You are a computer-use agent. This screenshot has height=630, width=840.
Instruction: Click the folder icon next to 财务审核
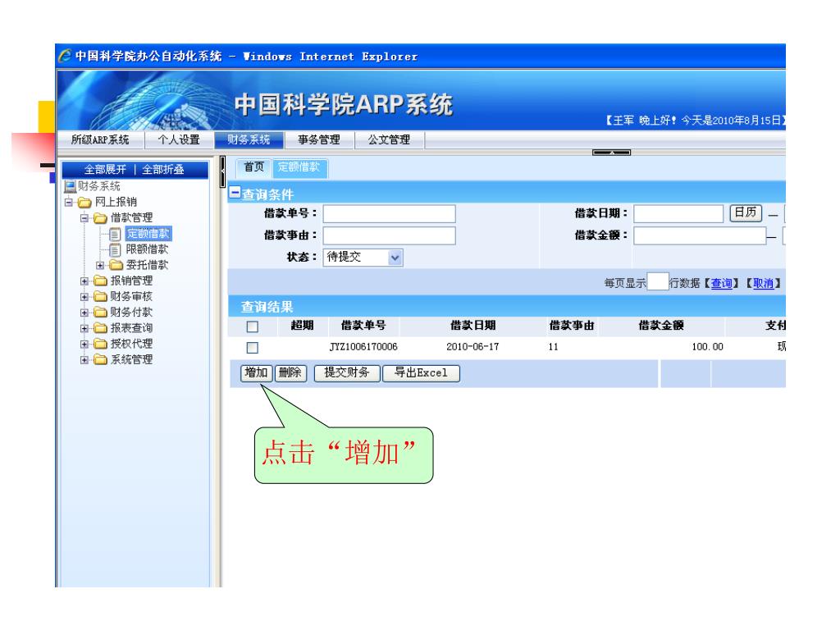(100, 296)
